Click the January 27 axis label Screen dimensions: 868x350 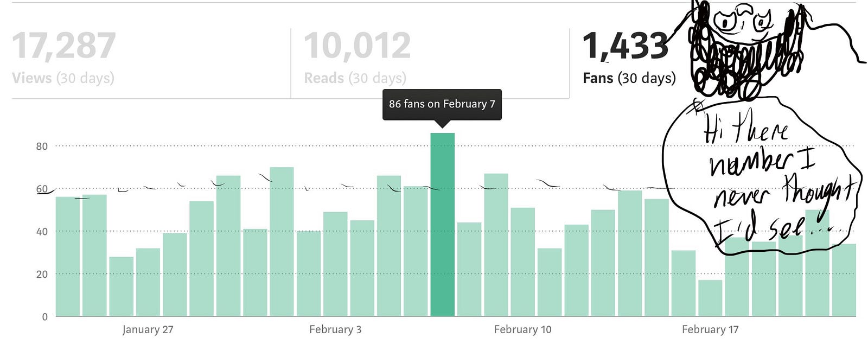coord(148,329)
